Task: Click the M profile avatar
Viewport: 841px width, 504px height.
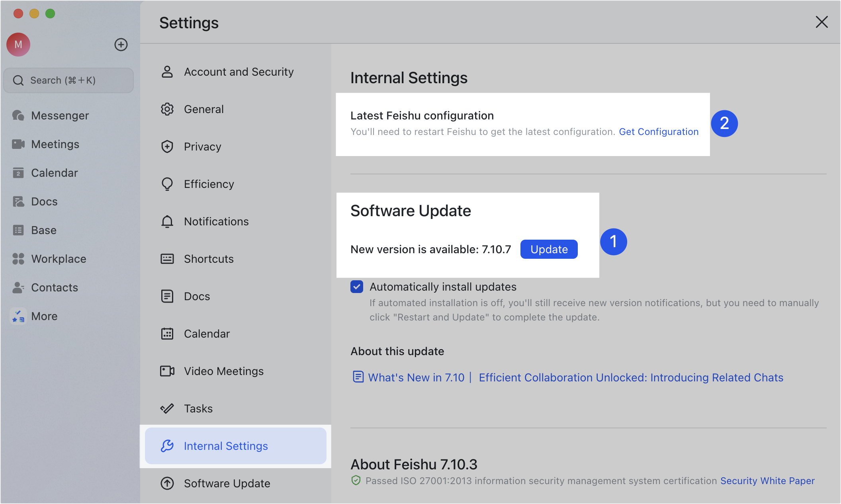Action: click(x=18, y=45)
